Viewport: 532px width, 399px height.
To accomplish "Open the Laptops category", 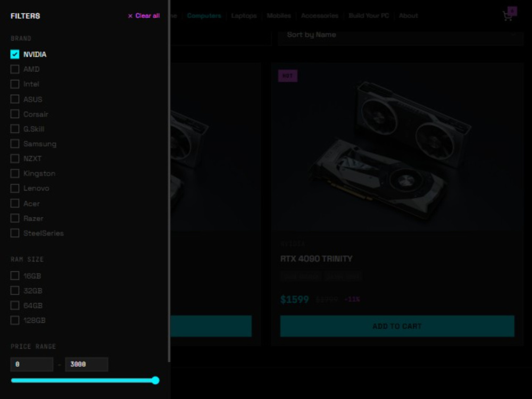I will [x=244, y=15].
